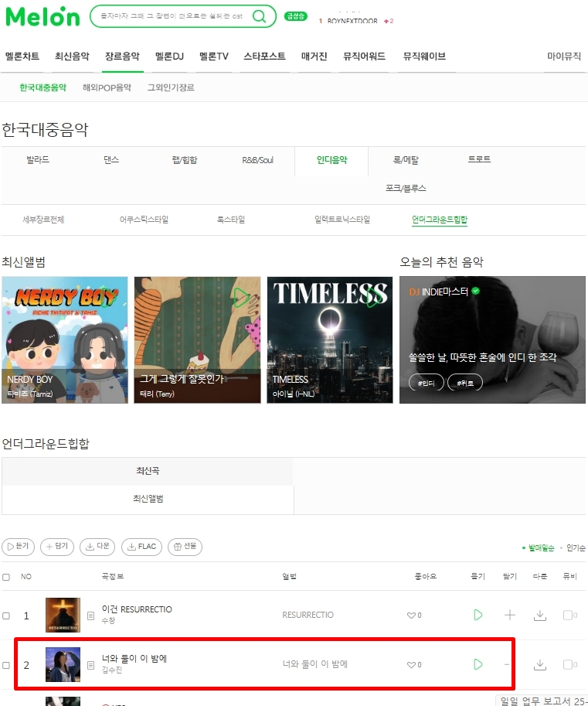Screen dimensions: 588x706
Task: Focus the Melon search input field
Action: pyautogui.click(x=171, y=16)
